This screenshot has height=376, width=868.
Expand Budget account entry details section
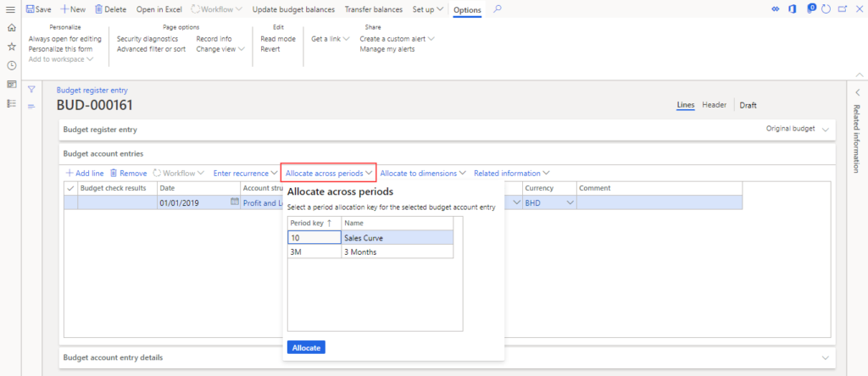[826, 358]
